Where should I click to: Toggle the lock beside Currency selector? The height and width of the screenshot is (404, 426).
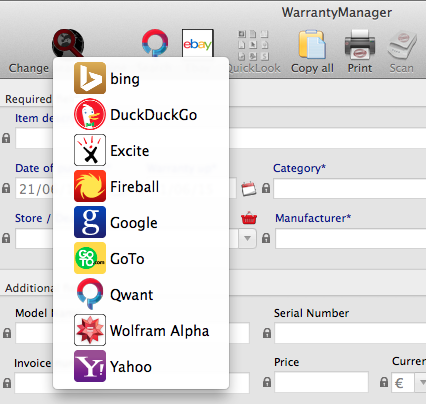pyautogui.click(x=384, y=382)
